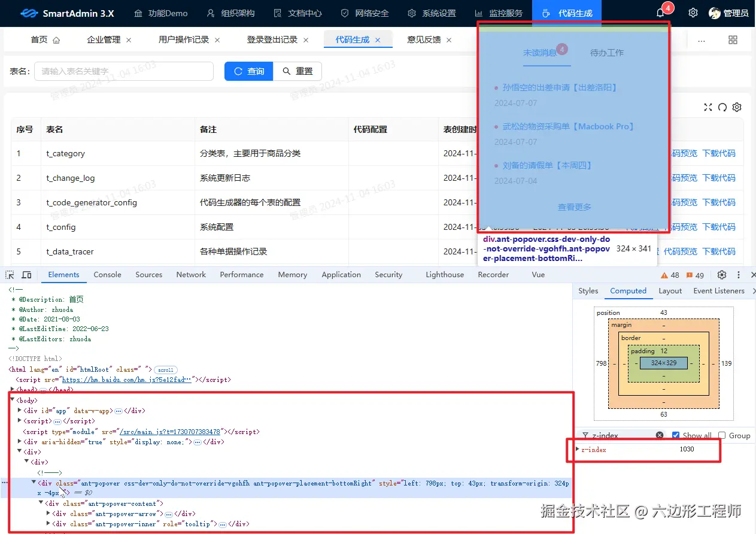Screen dimensions: 756x534
Task: Collapse the body element node
Action: [13, 400]
